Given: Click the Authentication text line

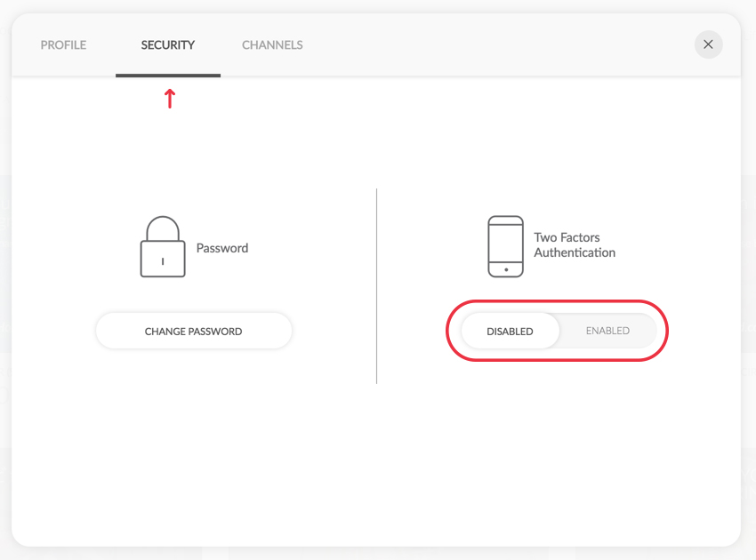Looking at the screenshot, I should pos(575,252).
